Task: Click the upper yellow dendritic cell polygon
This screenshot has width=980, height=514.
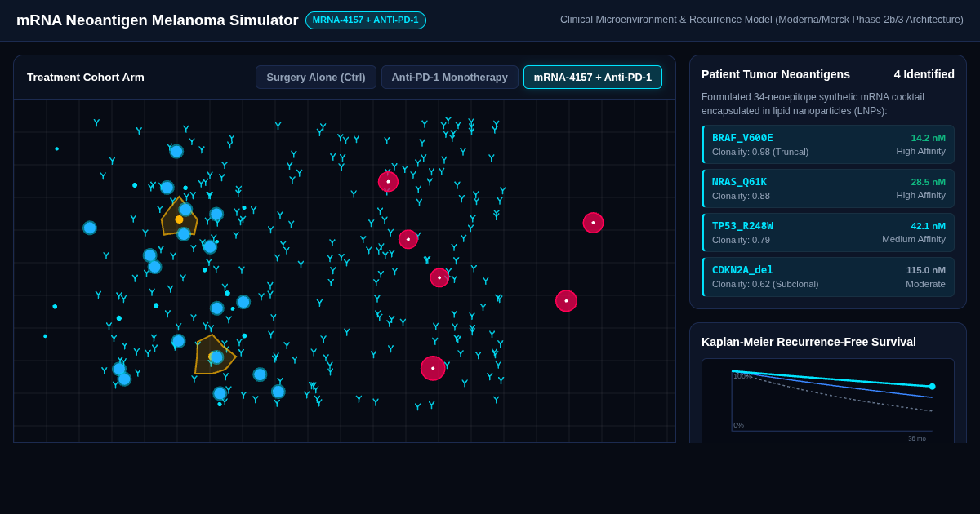Action: (179, 217)
